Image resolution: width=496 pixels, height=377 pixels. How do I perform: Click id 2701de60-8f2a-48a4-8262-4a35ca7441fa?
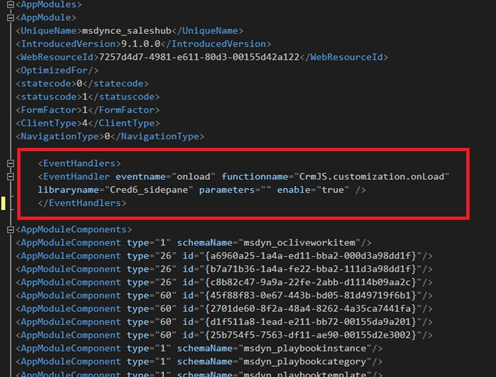tap(311, 309)
